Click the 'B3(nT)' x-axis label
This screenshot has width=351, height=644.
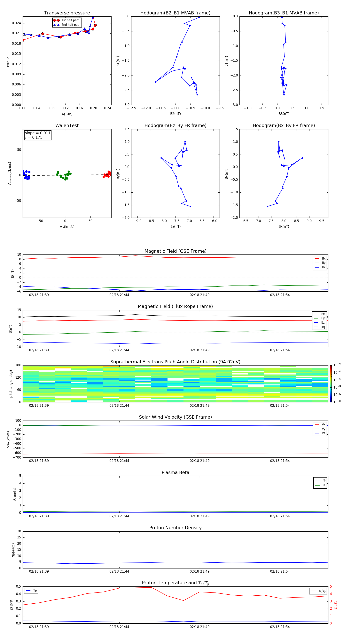pos(284,114)
